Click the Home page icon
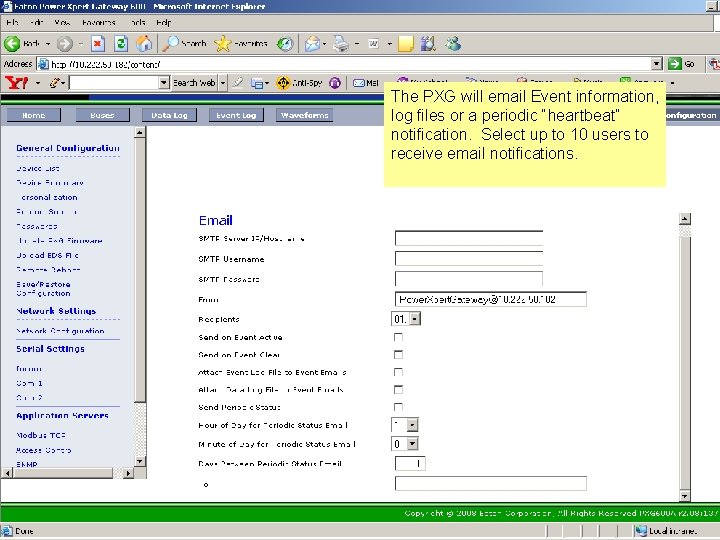The width and height of the screenshot is (720, 540). (x=144, y=44)
